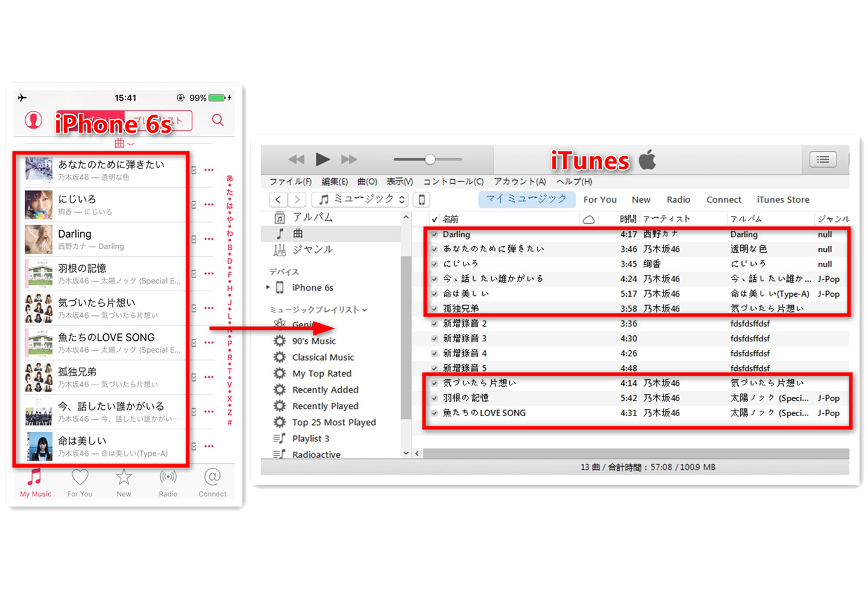Go back with the left navigation arrow

(x=278, y=200)
